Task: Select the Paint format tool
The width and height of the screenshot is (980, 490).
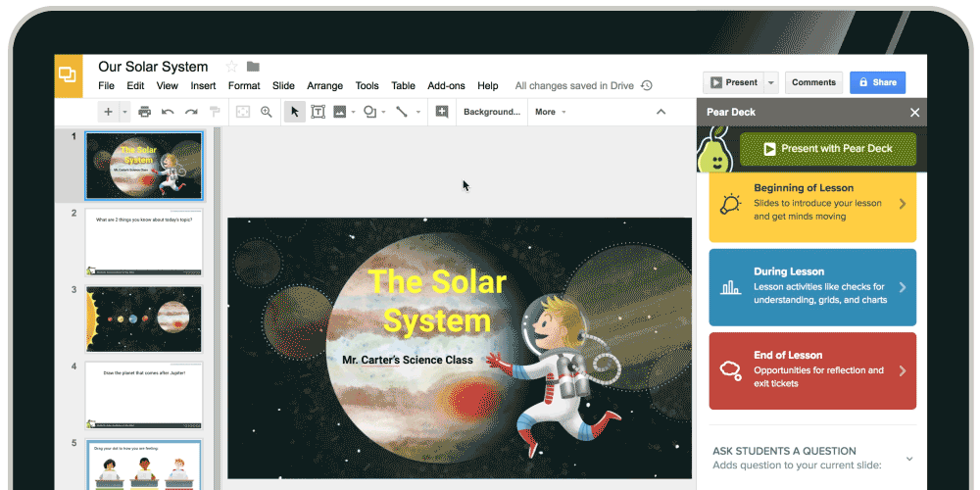Action: coord(215,112)
